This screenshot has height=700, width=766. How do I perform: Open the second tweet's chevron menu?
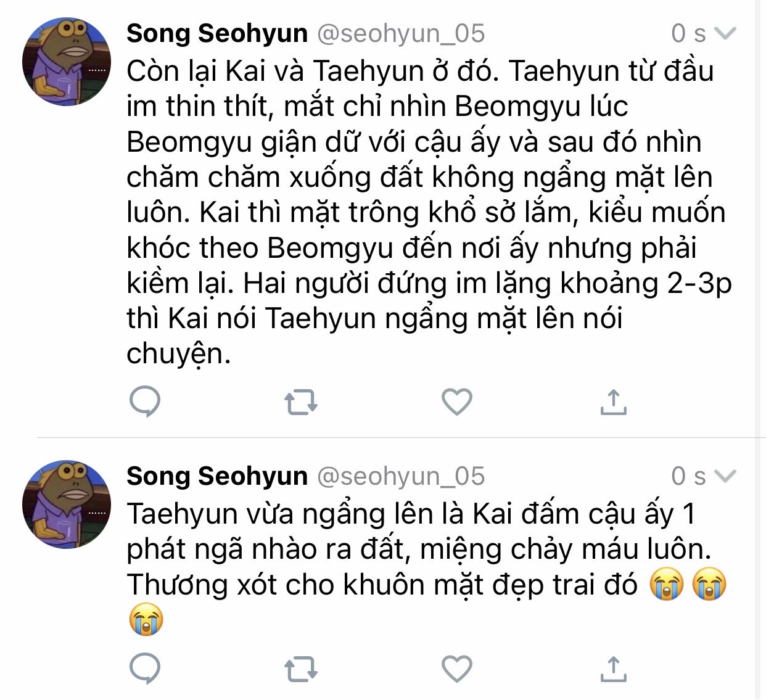(725, 476)
